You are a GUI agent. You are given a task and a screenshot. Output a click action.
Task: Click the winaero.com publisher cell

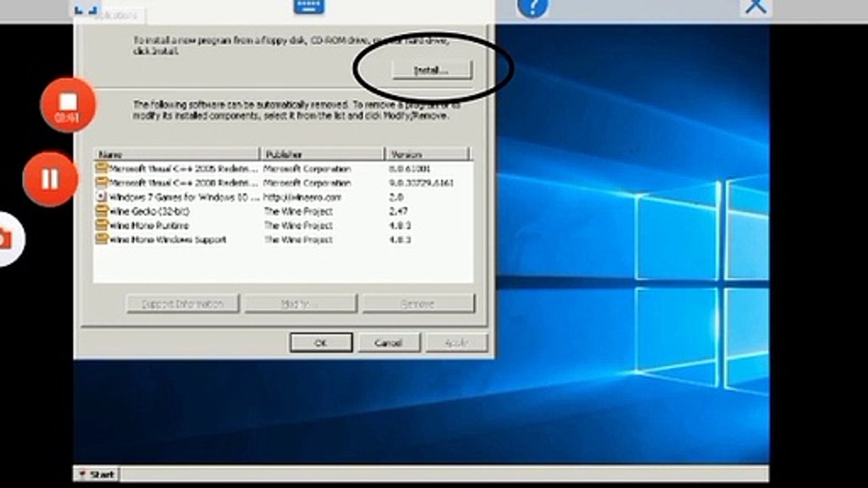pyautogui.click(x=302, y=197)
